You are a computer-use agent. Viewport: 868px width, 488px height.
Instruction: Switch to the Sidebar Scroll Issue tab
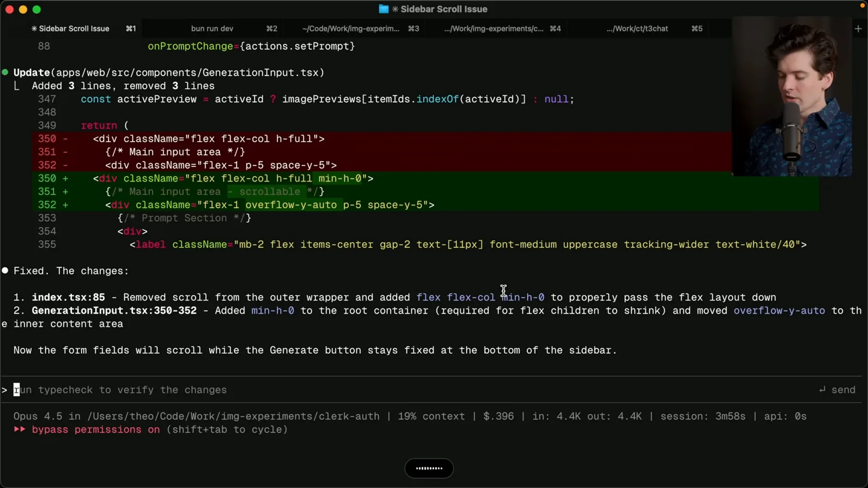coord(71,29)
